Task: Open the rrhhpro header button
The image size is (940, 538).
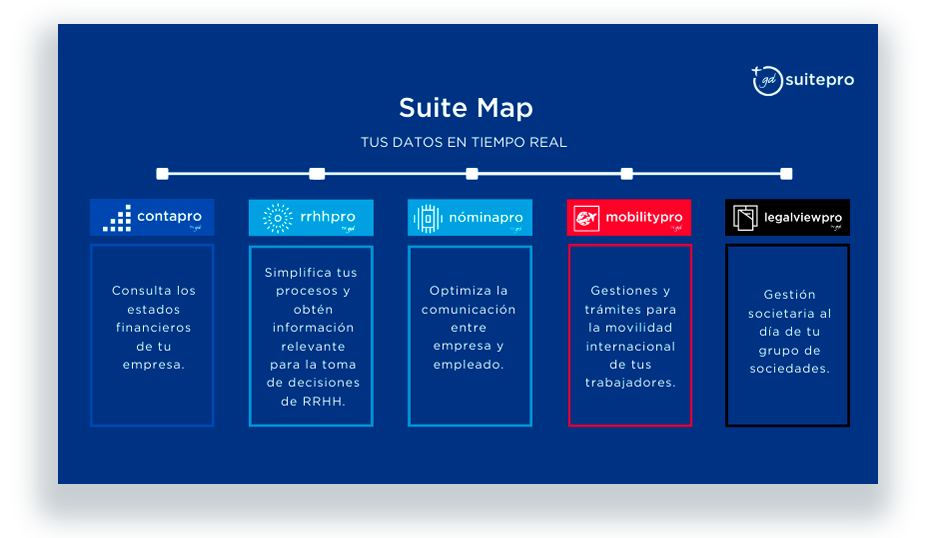Action: pyautogui.click(x=311, y=218)
